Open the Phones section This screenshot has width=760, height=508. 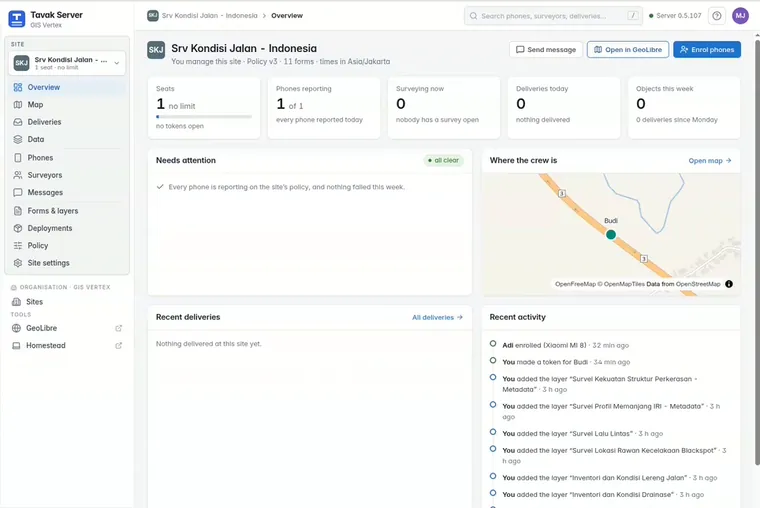(x=67, y=158)
